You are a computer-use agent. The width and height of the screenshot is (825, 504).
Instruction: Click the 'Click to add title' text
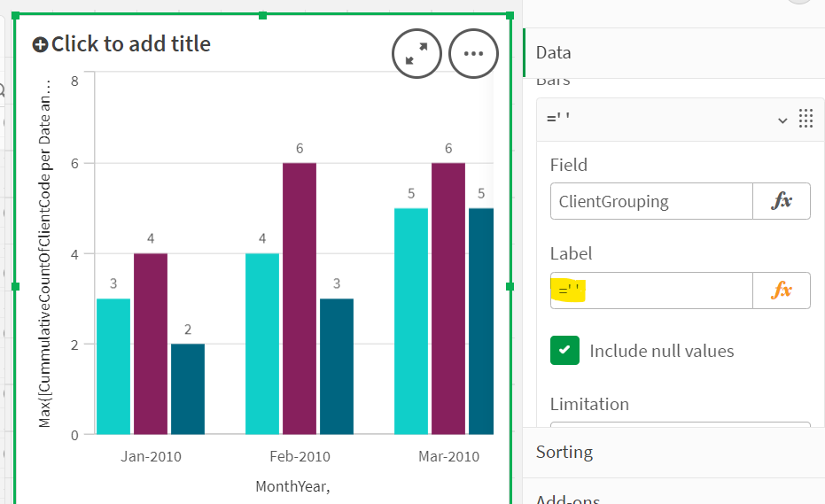tap(131, 44)
